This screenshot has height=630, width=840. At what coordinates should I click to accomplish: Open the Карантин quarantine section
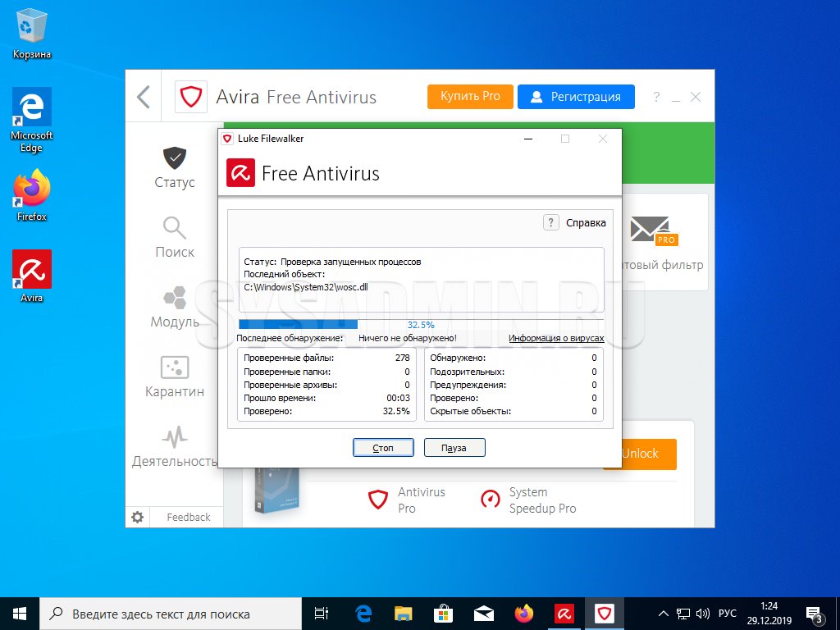click(175, 377)
